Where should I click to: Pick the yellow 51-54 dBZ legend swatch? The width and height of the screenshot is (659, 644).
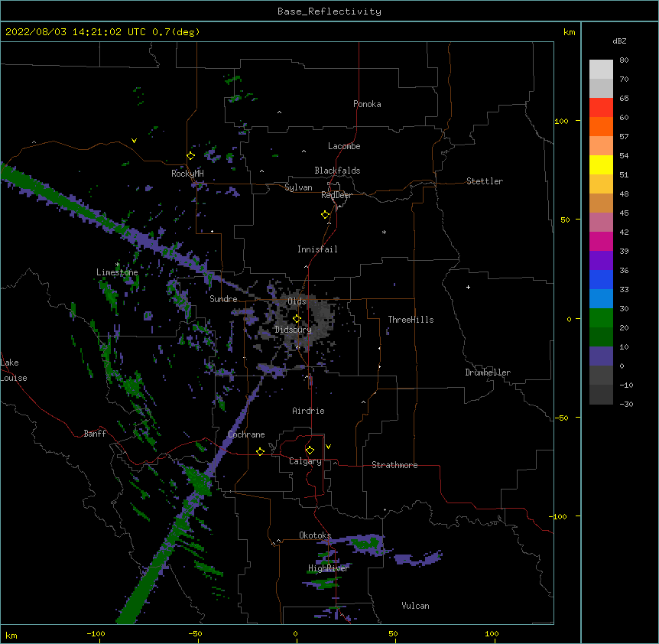coord(601,164)
